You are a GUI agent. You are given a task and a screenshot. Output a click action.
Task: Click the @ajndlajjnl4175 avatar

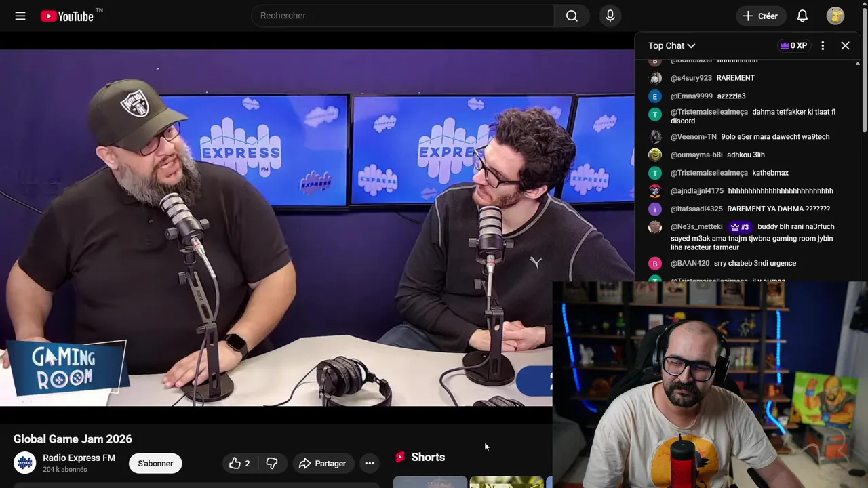655,191
